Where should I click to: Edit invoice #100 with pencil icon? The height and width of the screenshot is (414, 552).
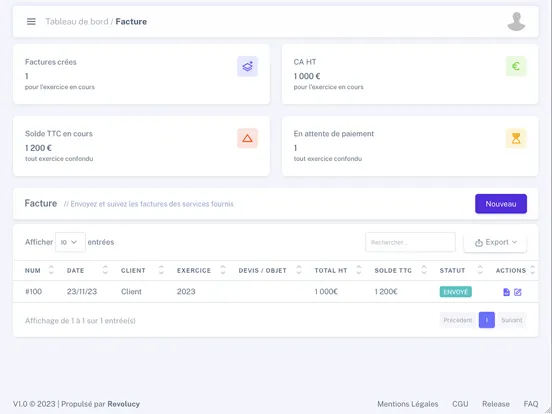518,292
